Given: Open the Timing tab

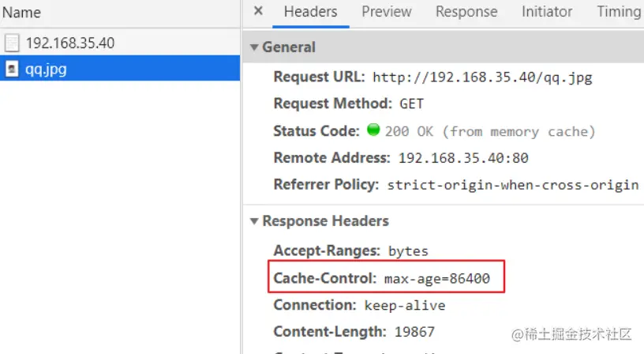Looking at the screenshot, I should coord(619,12).
